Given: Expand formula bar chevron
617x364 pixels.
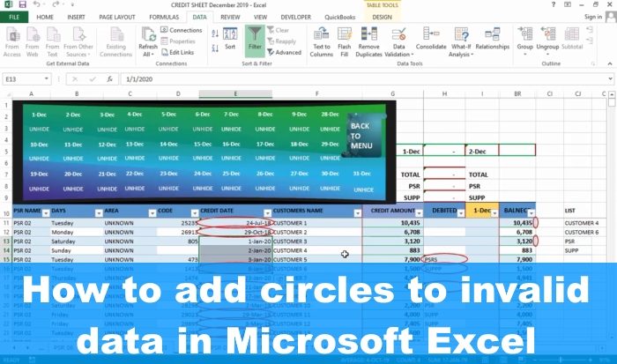Looking at the screenshot, I should coord(610,79).
